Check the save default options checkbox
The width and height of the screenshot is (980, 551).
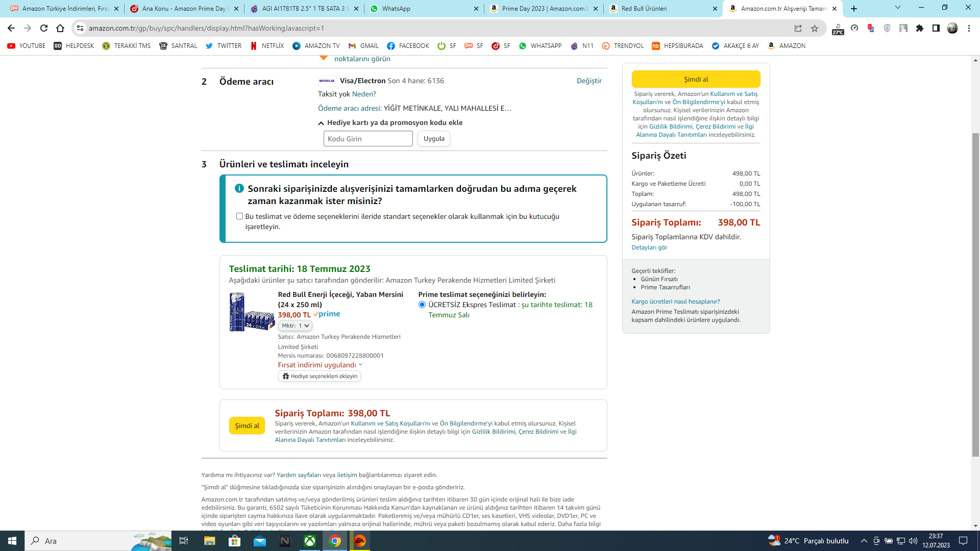point(239,216)
